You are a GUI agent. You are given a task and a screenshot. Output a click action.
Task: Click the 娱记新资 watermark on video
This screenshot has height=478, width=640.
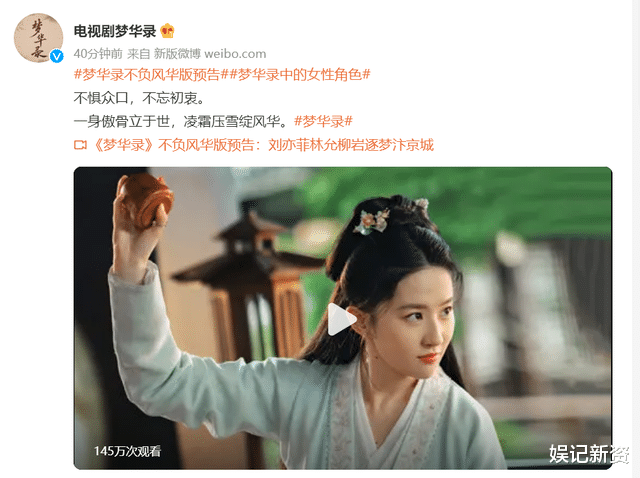coord(589,454)
